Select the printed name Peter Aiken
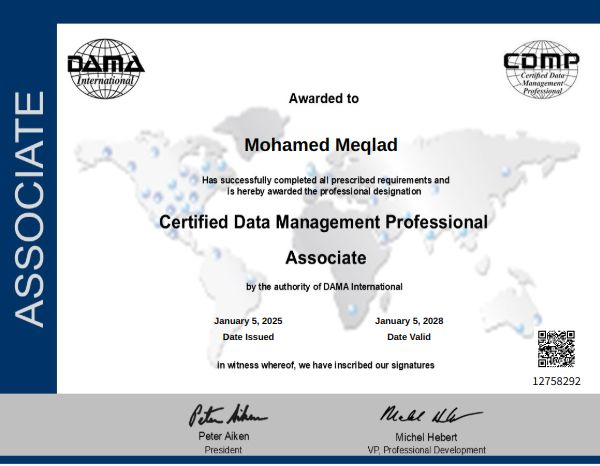 [224, 436]
